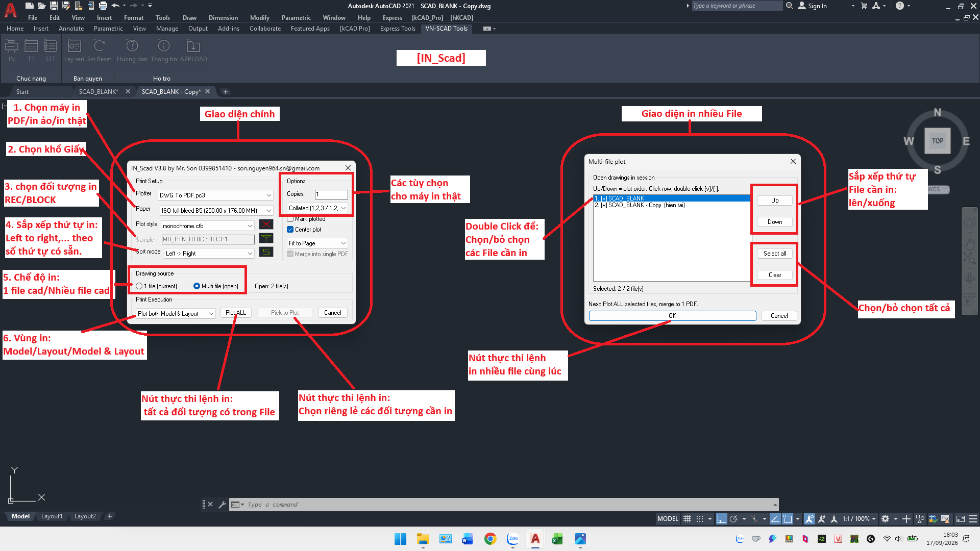Viewport: 980px width, 551px height.
Task: Click the Clear button in Multi-file plot
Action: coord(775,275)
